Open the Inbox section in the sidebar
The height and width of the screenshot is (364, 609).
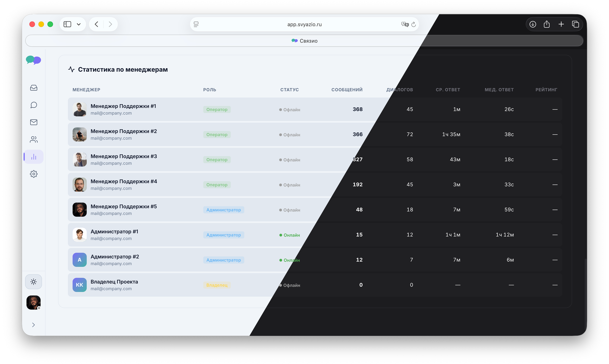[x=34, y=88]
